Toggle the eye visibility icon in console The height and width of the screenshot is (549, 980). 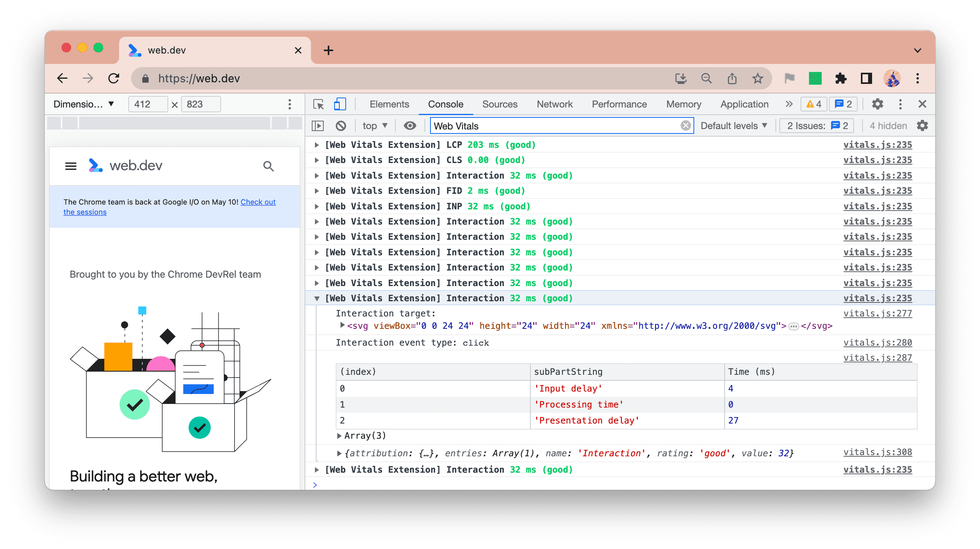click(409, 126)
